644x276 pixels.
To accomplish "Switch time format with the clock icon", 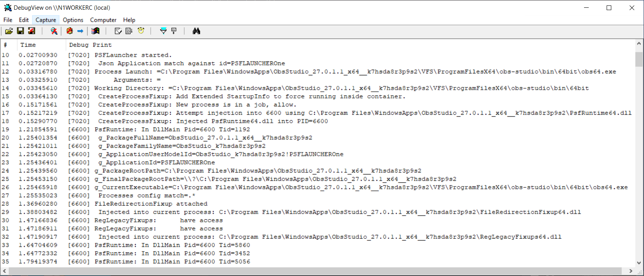I will 141,31.
